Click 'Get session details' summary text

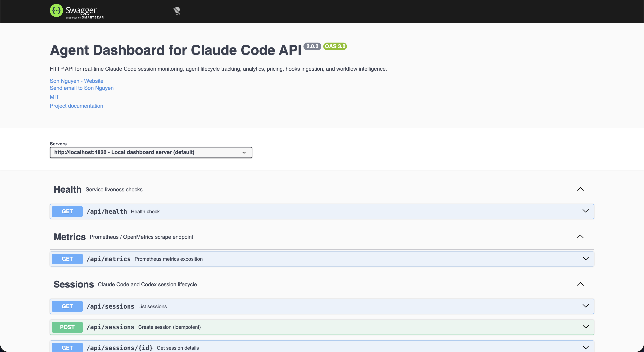pyautogui.click(x=178, y=348)
